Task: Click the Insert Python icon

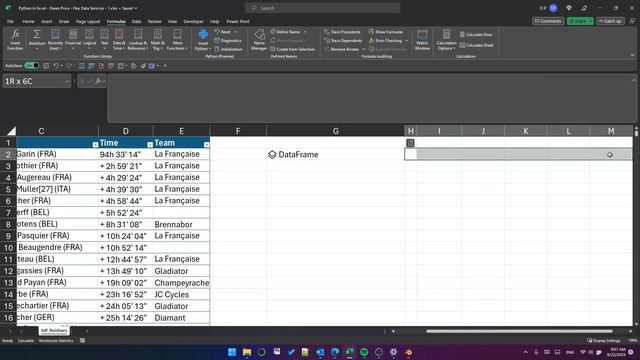Action: click(x=203, y=35)
